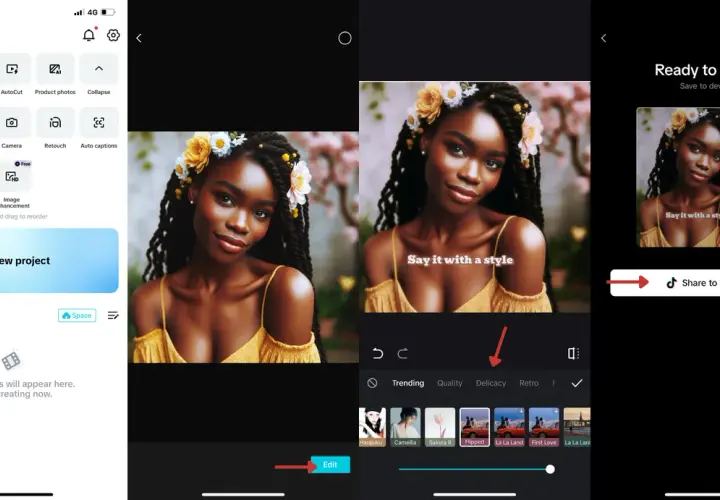Confirm the filter with the checkmark
The image size is (720, 500).
[577, 383]
